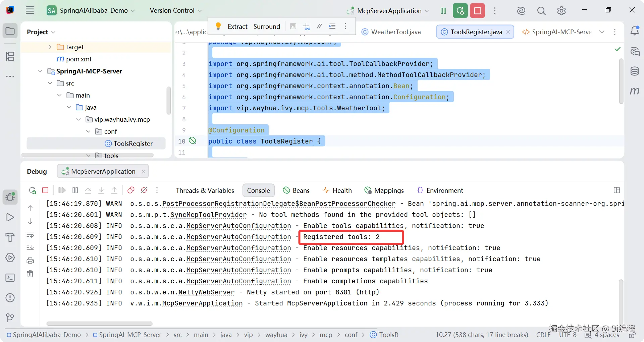The height and width of the screenshot is (342, 644).
Task: Open Notifications bell tool window
Action: [635, 31]
